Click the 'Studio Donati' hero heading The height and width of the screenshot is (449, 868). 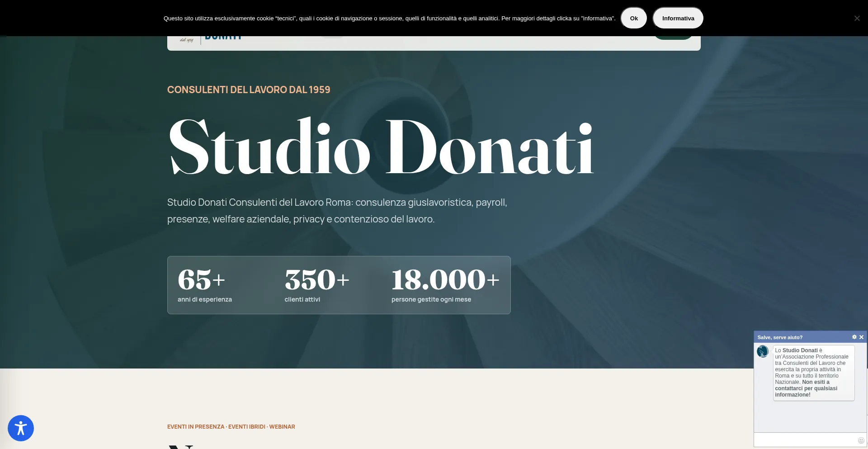[381, 147]
